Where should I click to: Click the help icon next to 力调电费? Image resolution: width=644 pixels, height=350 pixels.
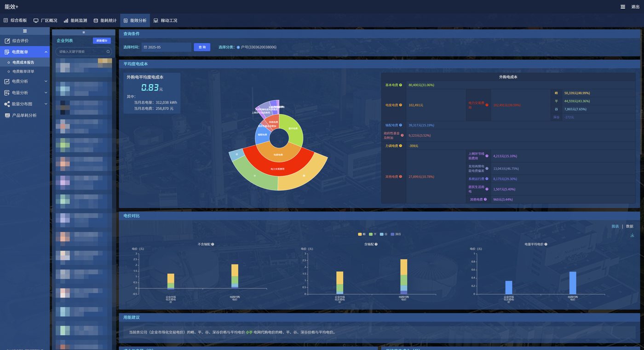click(x=401, y=146)
